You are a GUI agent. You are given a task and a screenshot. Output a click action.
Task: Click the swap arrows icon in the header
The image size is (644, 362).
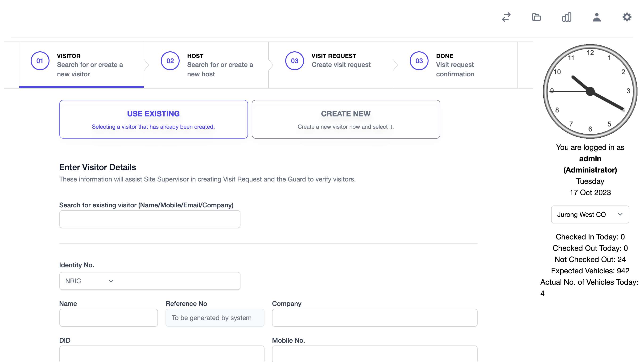click(x=506, y=17)
